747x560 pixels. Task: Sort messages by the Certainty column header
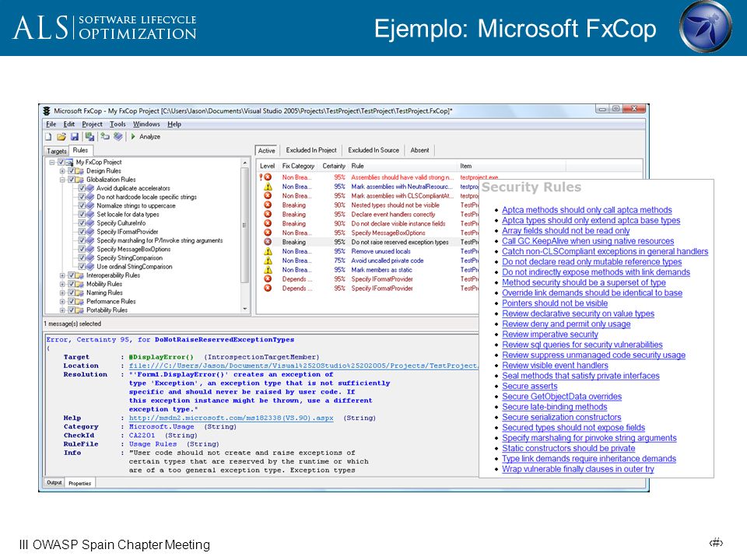coord(334,166)
